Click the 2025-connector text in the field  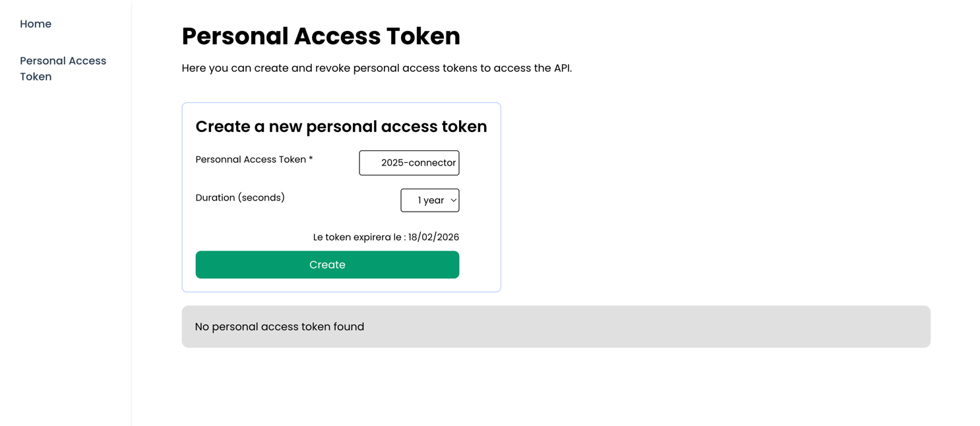(418, 163)
